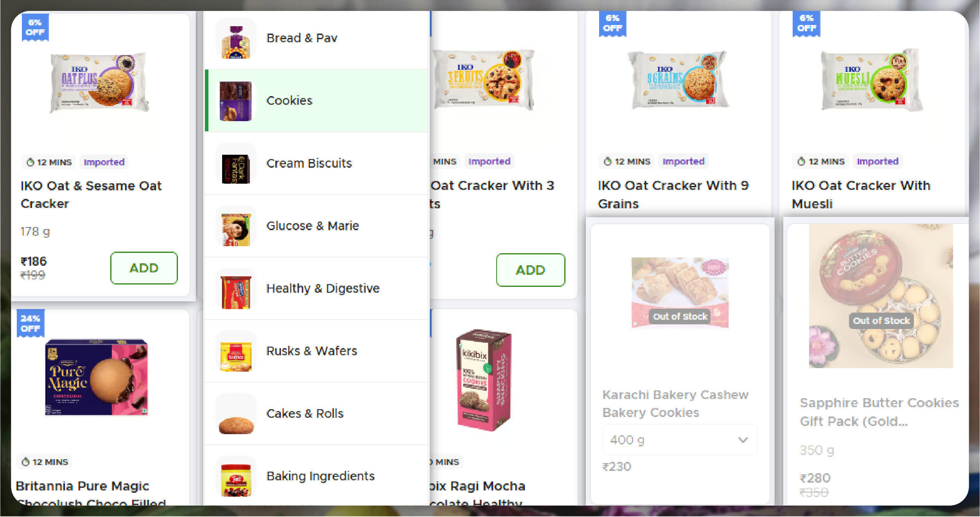The height and width of the screenshot is (517, 980).
Task: Add IKO Oat & Sesame Cracker to cart
Action: tap(144, 268)
